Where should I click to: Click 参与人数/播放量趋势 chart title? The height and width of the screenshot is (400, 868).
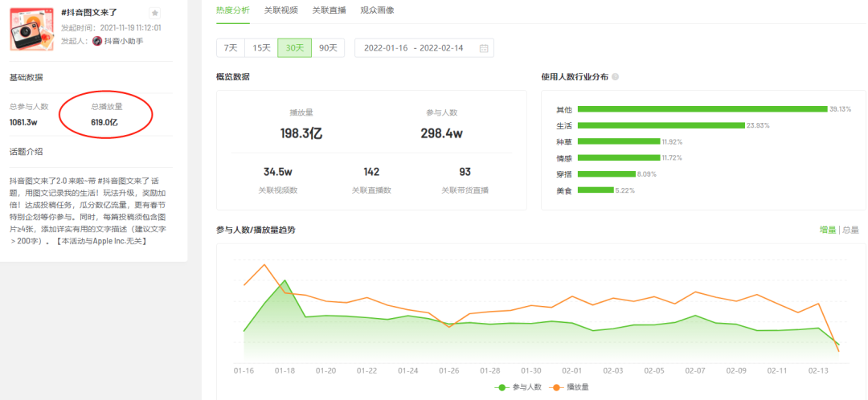pos(256,231)
